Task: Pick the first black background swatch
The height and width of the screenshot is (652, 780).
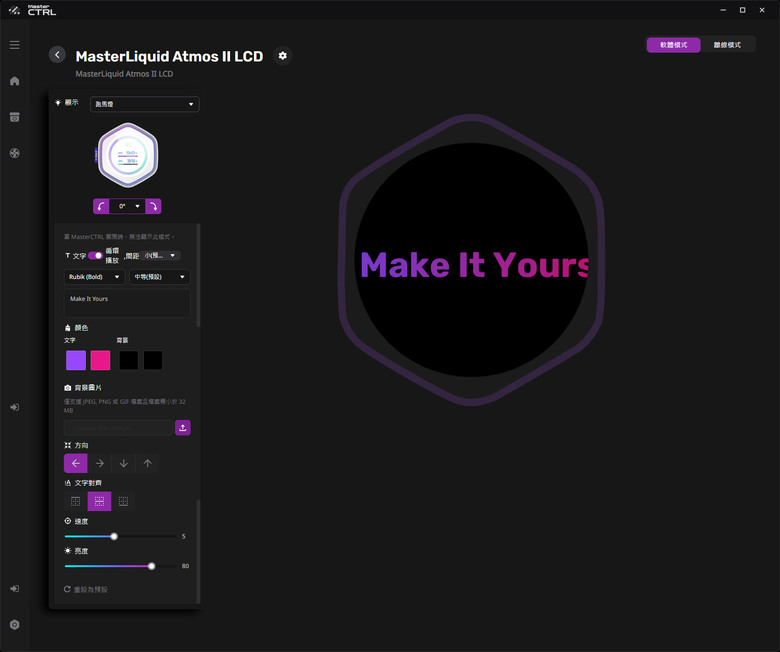Action: click(128, 360)
